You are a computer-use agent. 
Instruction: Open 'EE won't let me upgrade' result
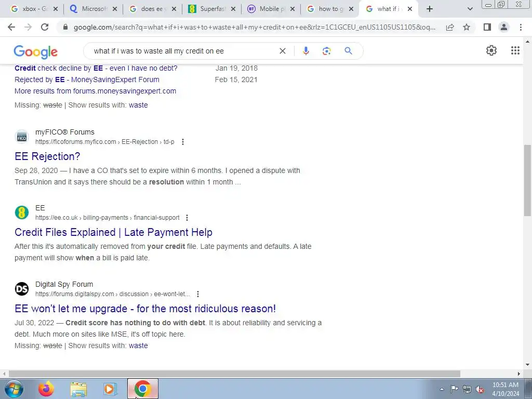[145, 309]
